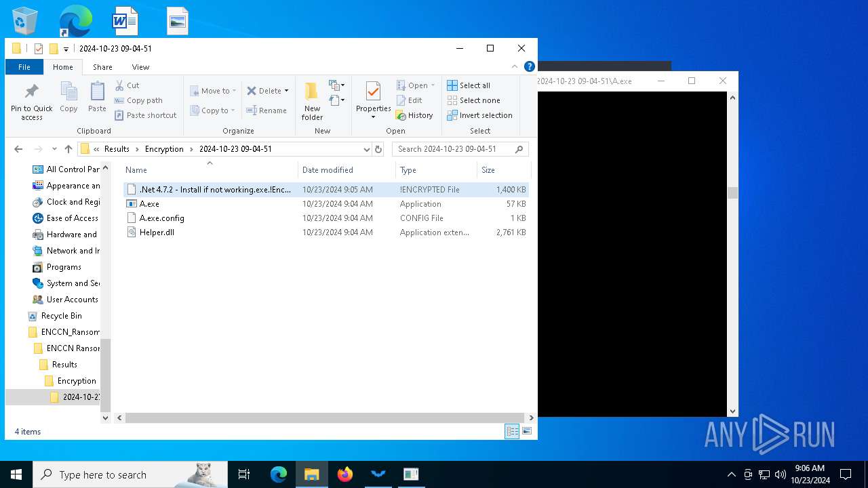Open Task View on taskbar
Image resolution: width=868 pixels, height=488 pixels.
pyautogui.click(x=244, y=474)
